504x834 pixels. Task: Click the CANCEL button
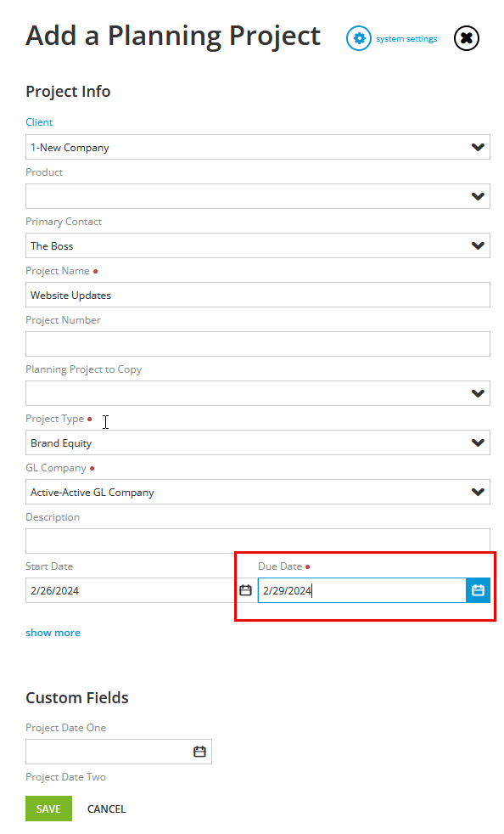point(106,809)
